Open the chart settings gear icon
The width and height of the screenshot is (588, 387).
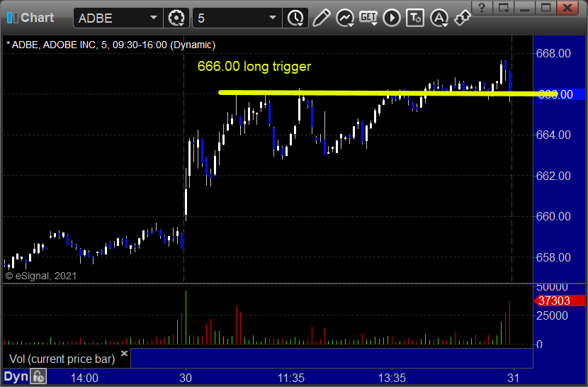point(176,18)
